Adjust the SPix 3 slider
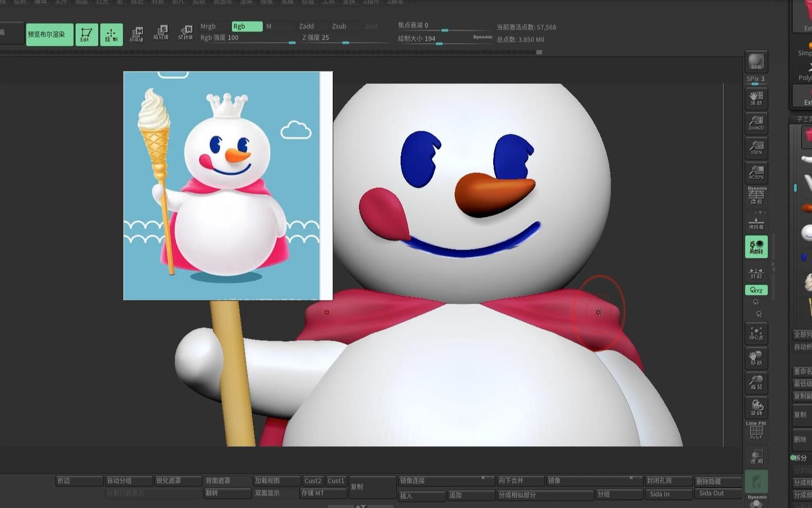 (756, 80)
